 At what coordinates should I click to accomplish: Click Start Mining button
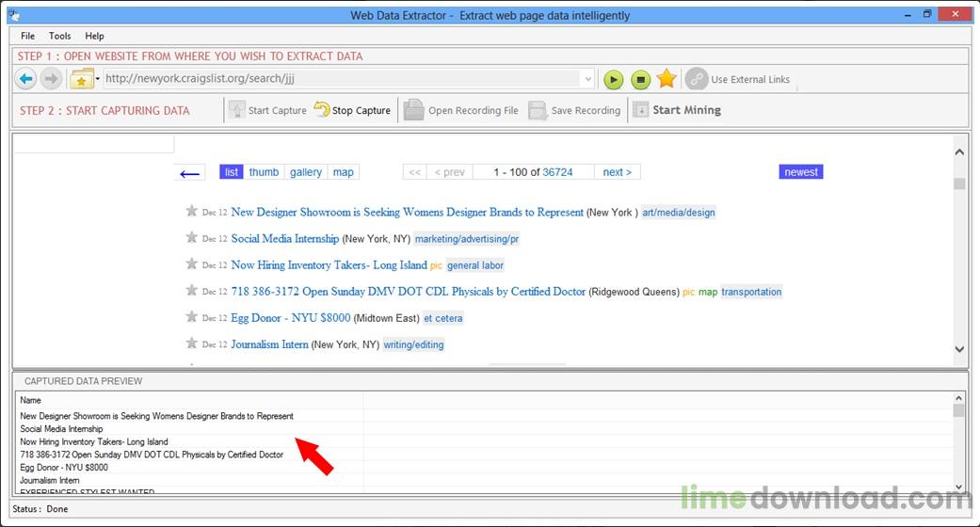tap(677, 110)
